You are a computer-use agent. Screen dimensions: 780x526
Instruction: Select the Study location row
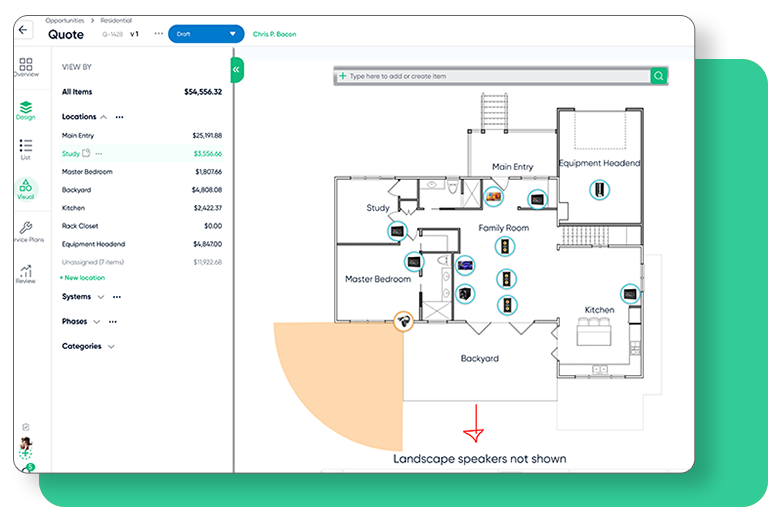click(x=142, y=153)
